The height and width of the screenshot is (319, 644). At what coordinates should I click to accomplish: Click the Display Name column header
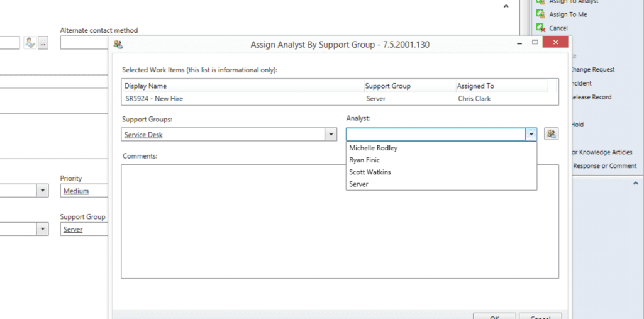tap(243, 86)
